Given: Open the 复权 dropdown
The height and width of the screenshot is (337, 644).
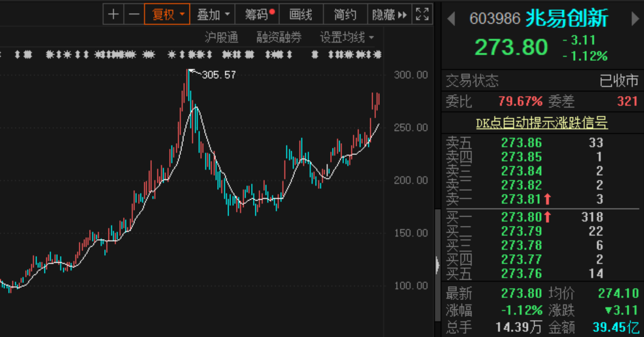Looking at the screenshot, I should (167, 14).
